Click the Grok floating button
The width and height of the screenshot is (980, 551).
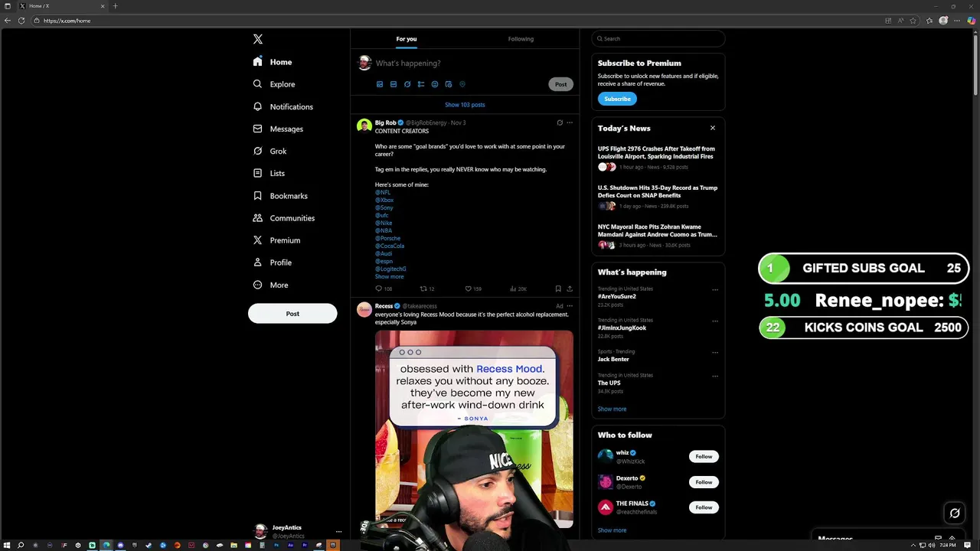click(x=955, y=514)
